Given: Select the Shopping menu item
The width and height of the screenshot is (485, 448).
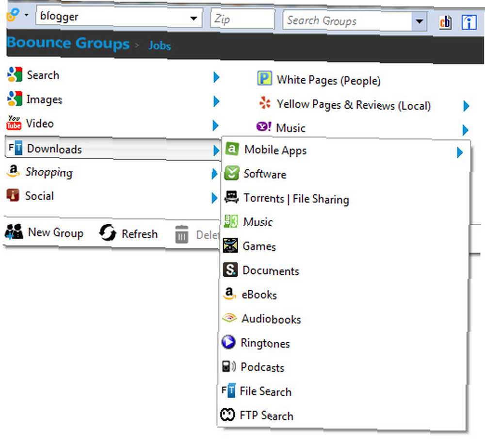Looking at the screenshot, I should (x=49, y=172).
